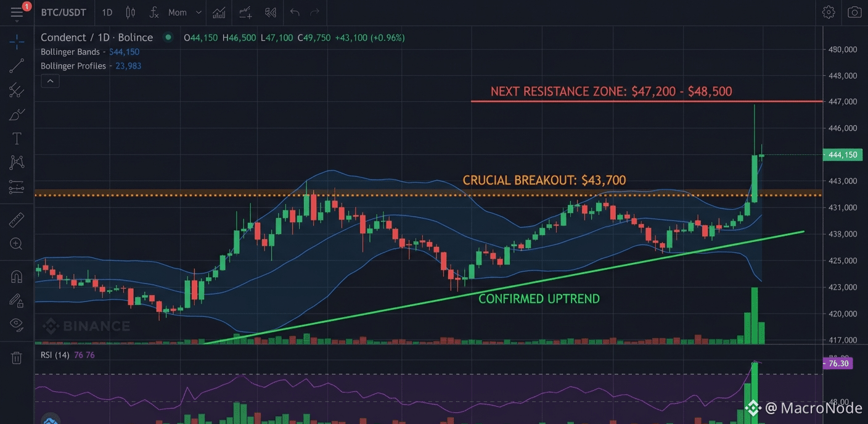Open the Mom indicator template

(178, 12)
